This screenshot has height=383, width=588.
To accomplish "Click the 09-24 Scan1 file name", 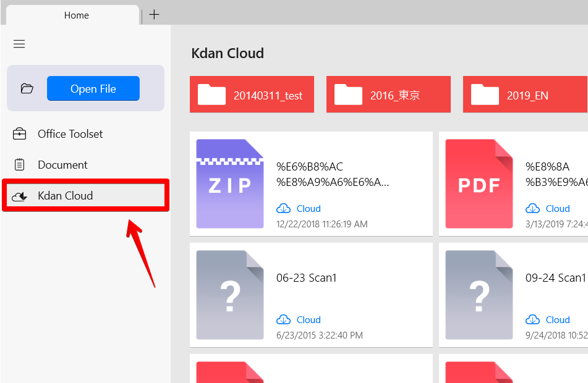I will tap(555, 278).
